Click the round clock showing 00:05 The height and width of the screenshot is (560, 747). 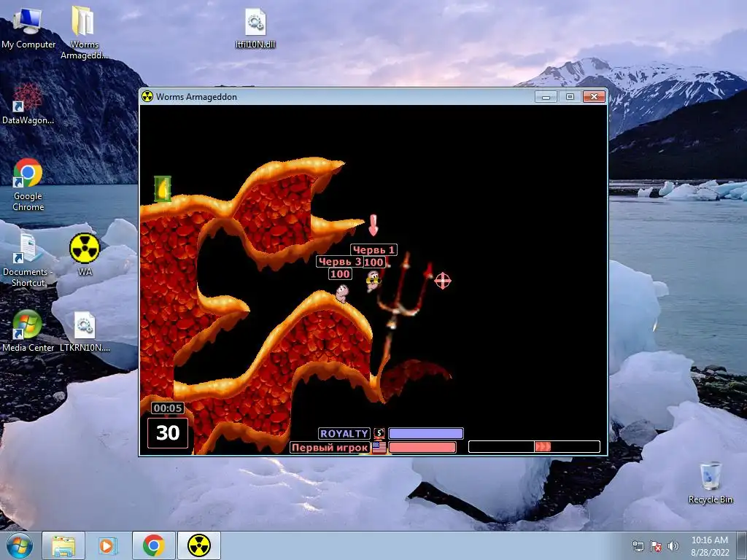pos(168,408)
